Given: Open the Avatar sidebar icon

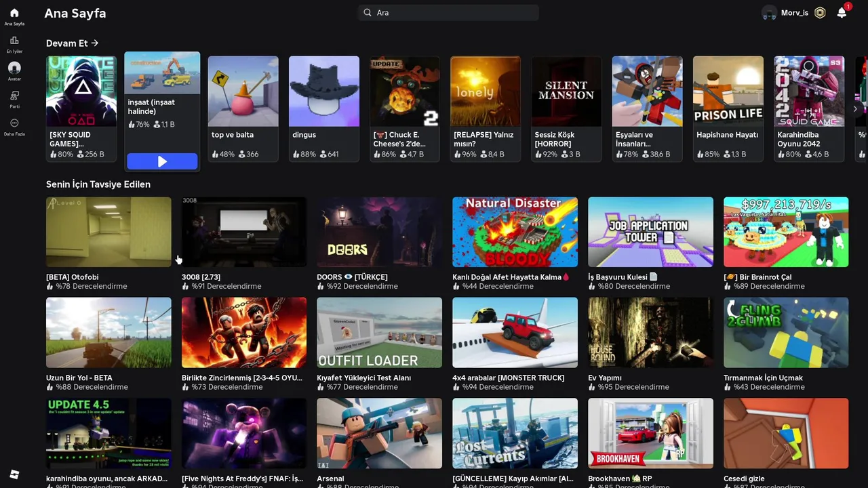Looking at the screenshot, I should point(14,68).
